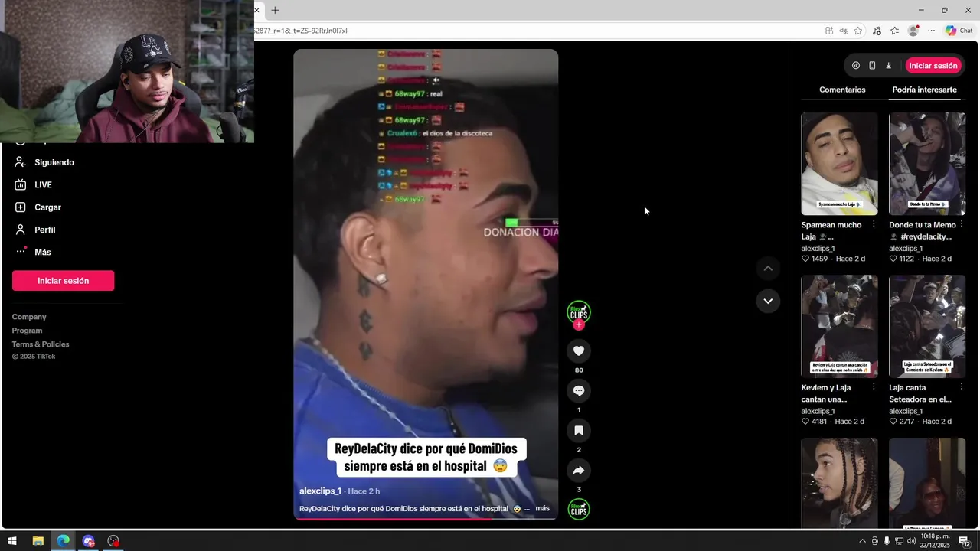Viewport: 980px width, 551px height.
Task: Open the Edge favorites list icon
Action: (894, 31)
